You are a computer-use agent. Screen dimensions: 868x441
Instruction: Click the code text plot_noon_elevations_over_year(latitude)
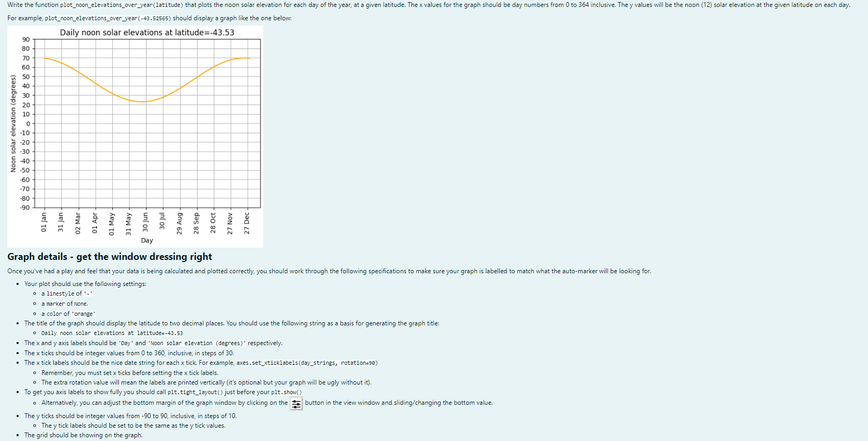[x=122, y=5]
